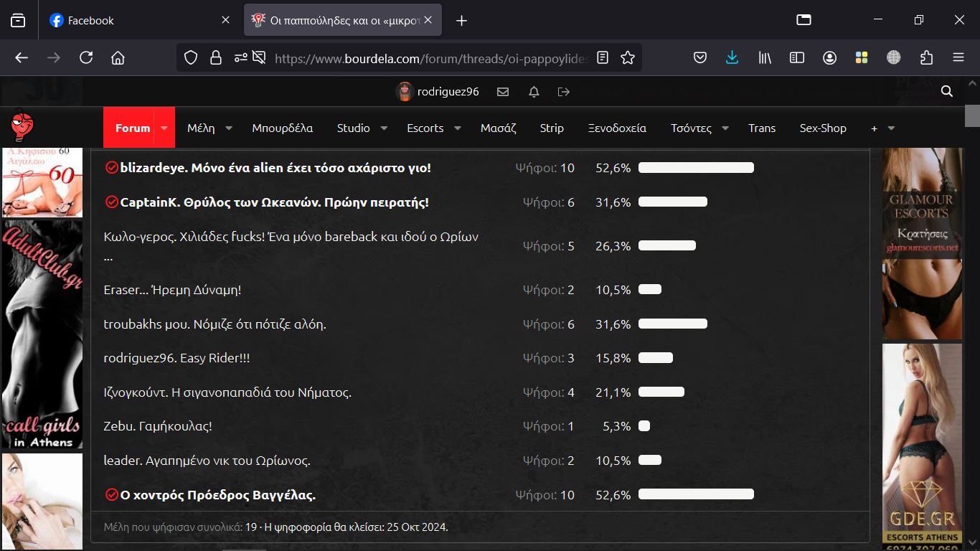This screenshot has width=980, height=551.
Task: Select the Πρόεδρος Βαγγέλας poll option
Action: click(217, 495)
